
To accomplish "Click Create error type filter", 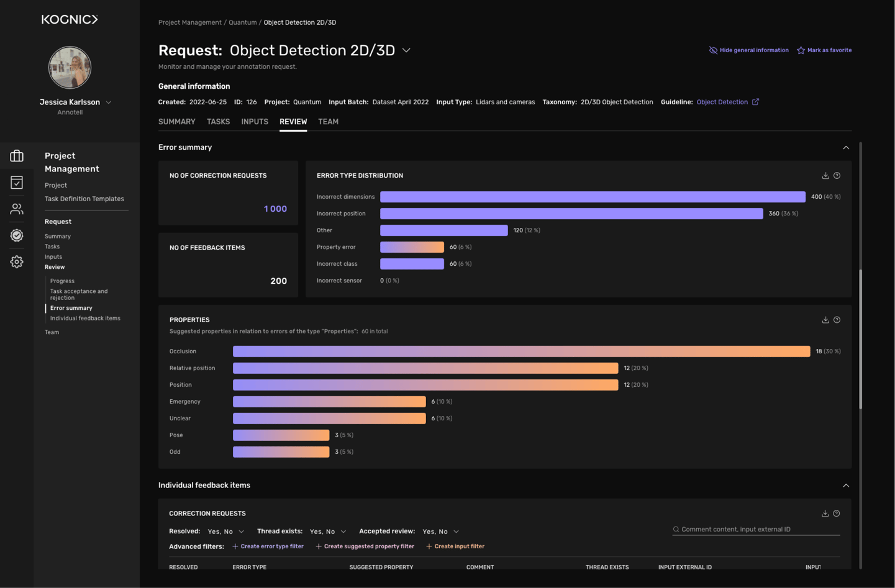I will point(268,546).
